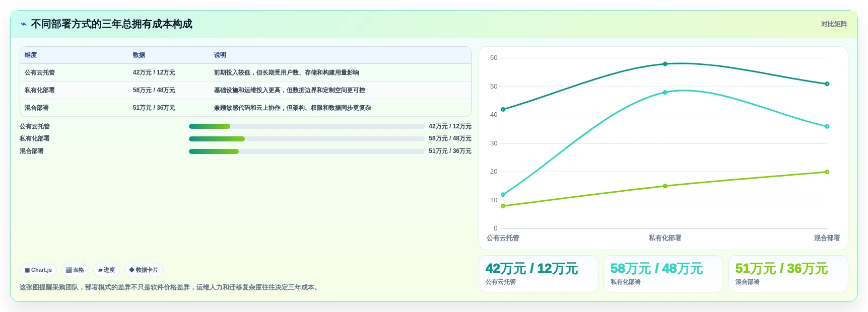Click dark teal data point at 公有云托管
868x312 pixels.
pos(503,110)
